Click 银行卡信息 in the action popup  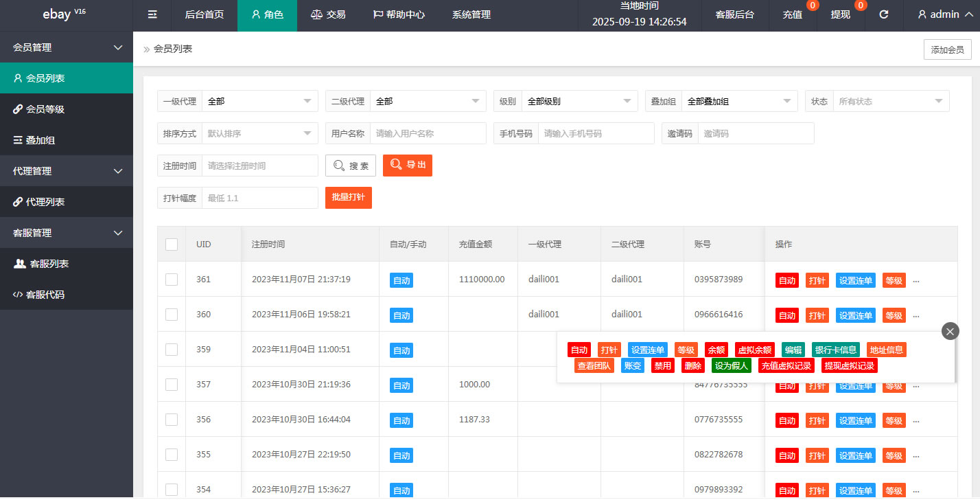point(836,350)
